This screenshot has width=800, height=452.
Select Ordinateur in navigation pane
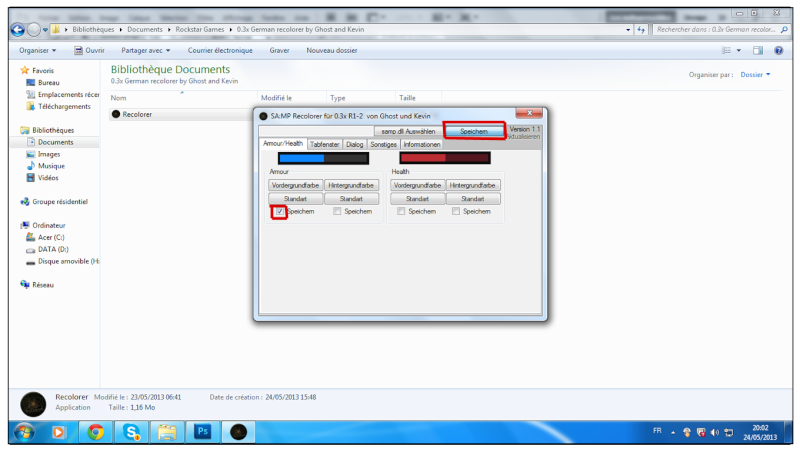(x=48, y=225)
